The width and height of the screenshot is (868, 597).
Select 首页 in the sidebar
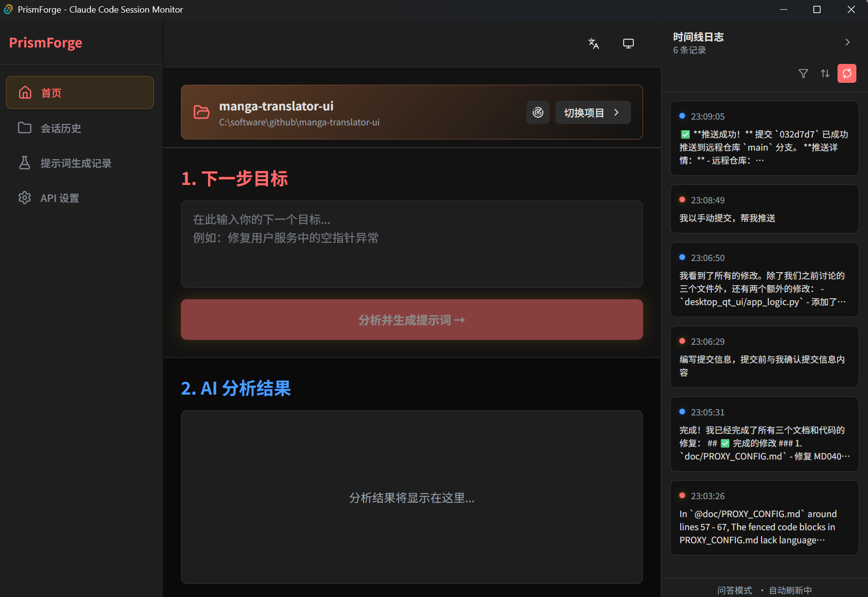coord(51,92)
